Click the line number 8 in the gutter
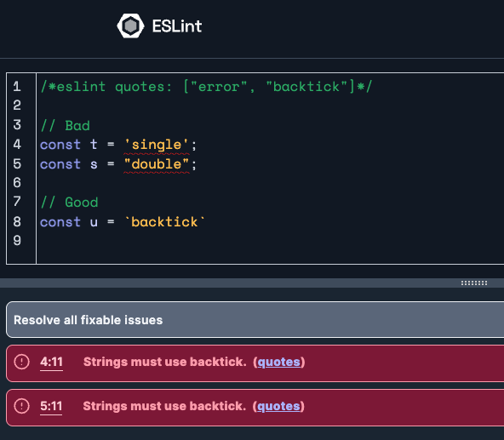 pos(17,221)
